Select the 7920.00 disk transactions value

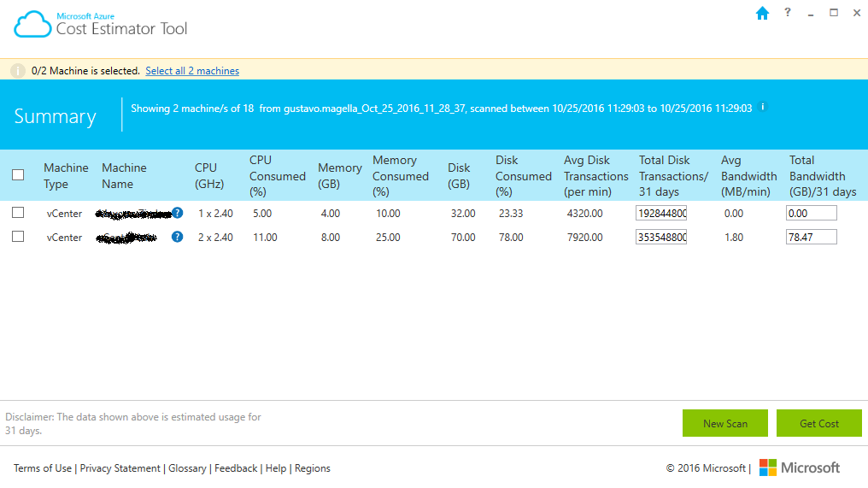[x=584, y=237]
